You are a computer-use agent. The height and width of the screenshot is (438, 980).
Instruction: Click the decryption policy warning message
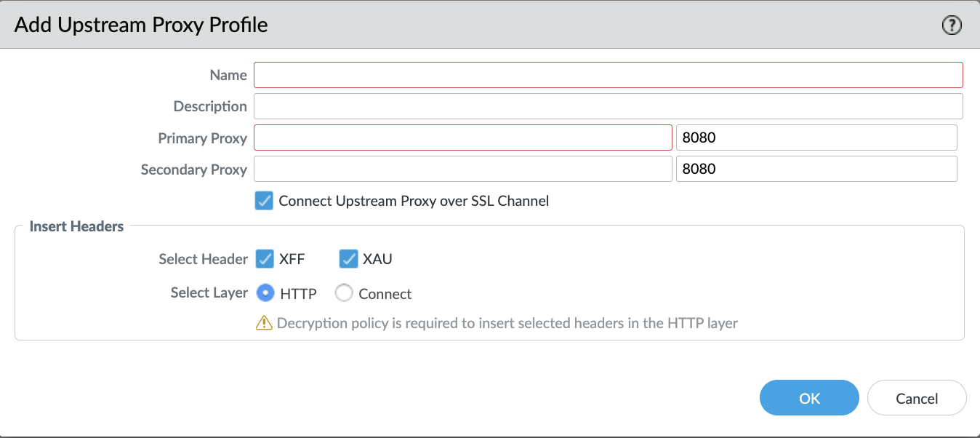507,323
